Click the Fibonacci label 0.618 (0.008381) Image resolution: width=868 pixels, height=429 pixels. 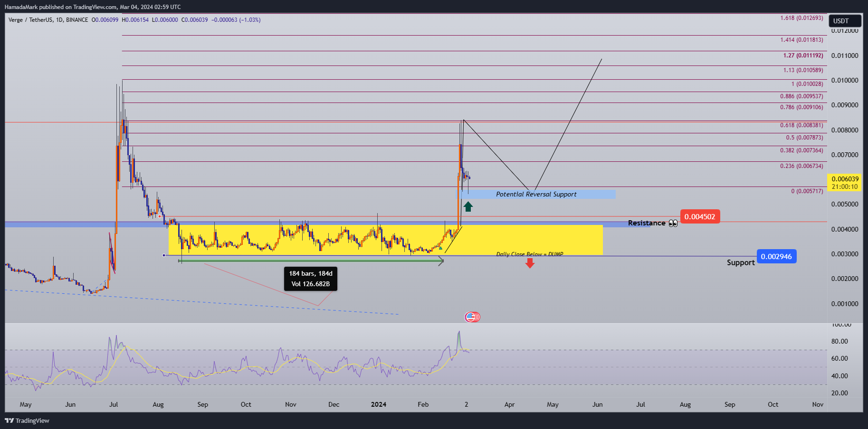(x=801, y=125)
